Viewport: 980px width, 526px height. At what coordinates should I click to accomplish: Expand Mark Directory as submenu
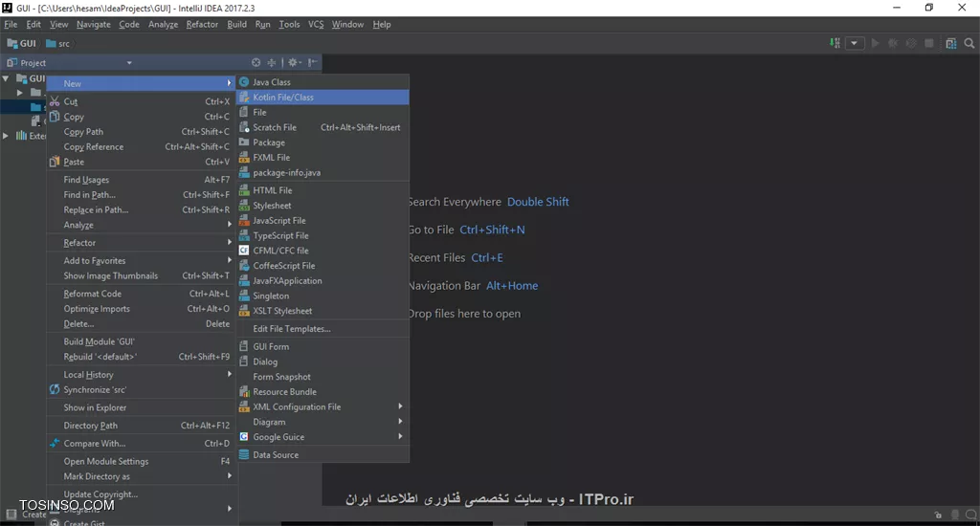(x=141, y=476)
